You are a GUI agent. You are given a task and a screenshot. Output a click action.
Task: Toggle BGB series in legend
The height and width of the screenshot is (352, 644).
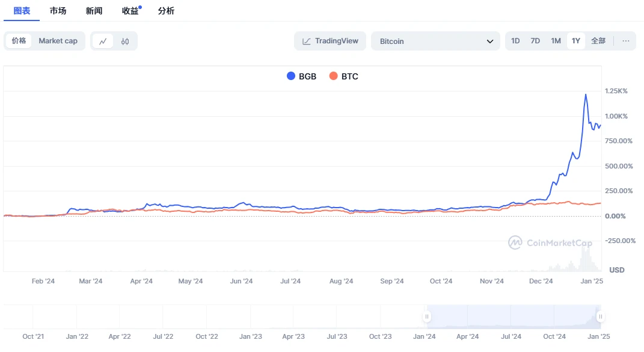(x=301, y=76)
